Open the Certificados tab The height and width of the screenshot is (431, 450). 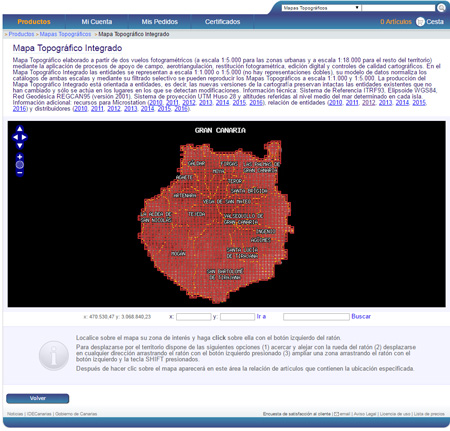click(222, 22)
